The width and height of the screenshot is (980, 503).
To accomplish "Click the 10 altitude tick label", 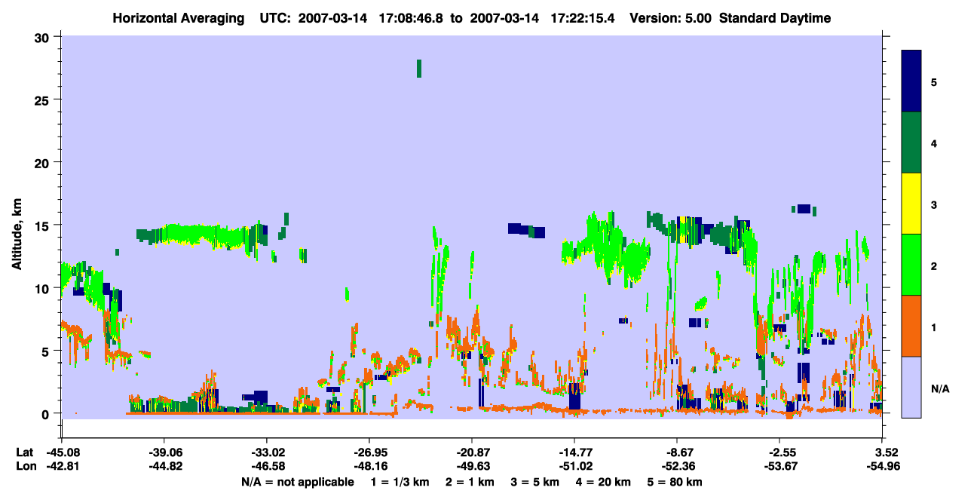I will point(44,288).
